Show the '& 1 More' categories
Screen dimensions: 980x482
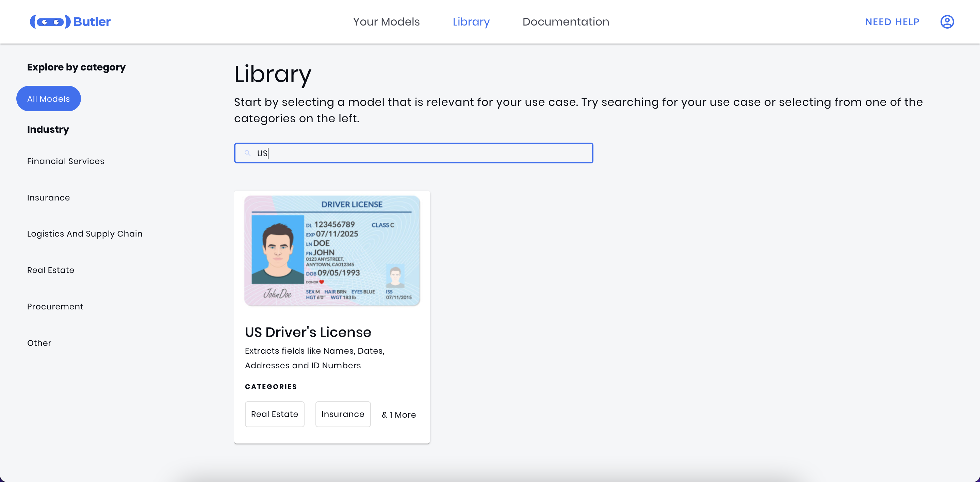click(x=399, y=415)
